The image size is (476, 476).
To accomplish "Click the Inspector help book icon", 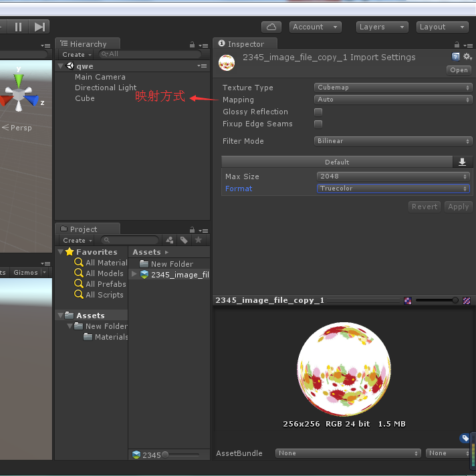I will pos(456,57).
